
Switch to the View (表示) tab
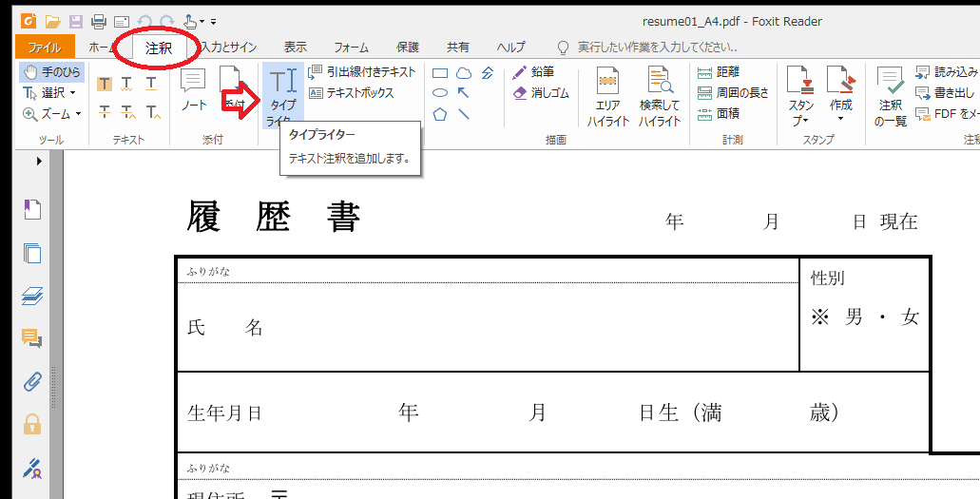295,47
